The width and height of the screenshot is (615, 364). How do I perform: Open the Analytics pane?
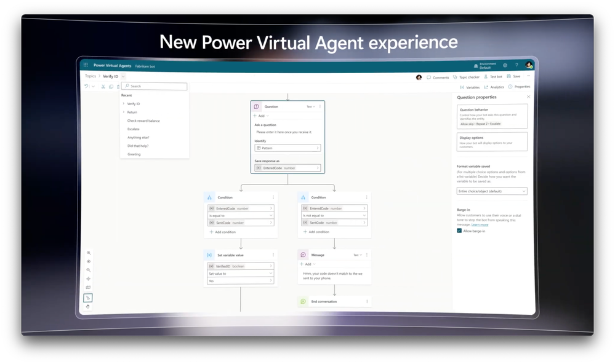coord(494,87)
